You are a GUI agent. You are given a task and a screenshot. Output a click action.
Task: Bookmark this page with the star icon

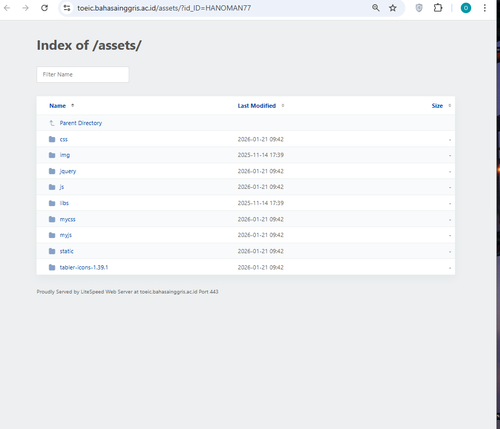pos(393,8)
